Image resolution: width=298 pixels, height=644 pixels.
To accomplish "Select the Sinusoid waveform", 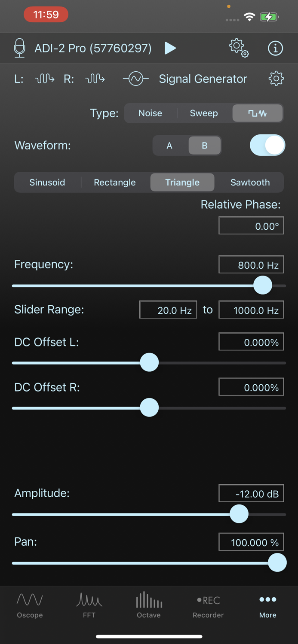I will click(x=47, y=182).
